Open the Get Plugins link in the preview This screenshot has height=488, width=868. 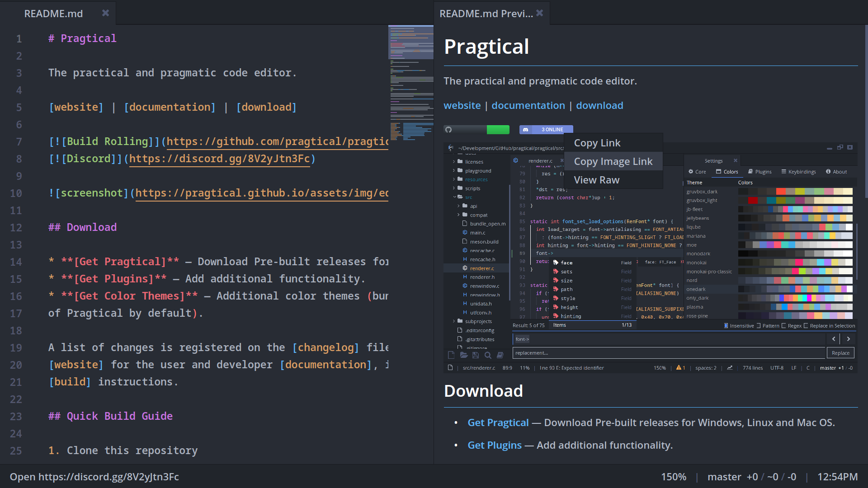(494, 445)
